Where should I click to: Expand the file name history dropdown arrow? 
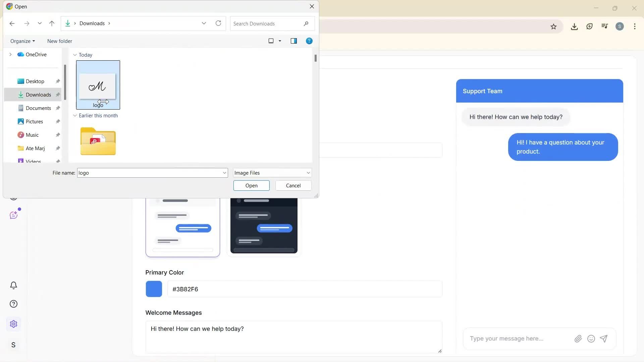(224, 173)
